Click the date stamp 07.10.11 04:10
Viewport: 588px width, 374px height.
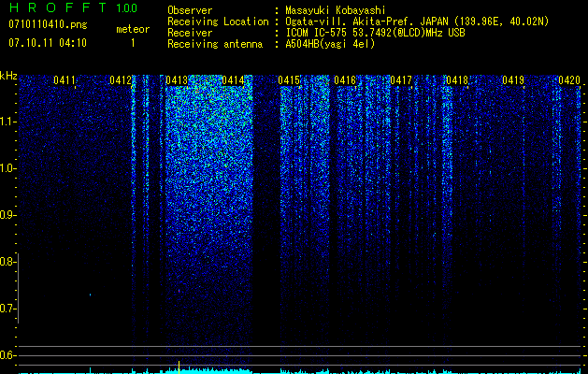click(x=48, y=43)
